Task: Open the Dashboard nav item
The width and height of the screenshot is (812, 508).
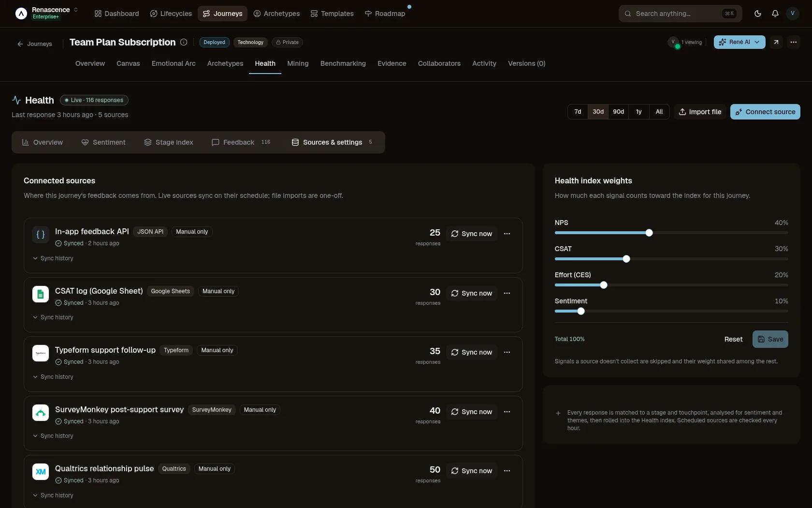Action: pyautogui.click(x=116, y=14)
